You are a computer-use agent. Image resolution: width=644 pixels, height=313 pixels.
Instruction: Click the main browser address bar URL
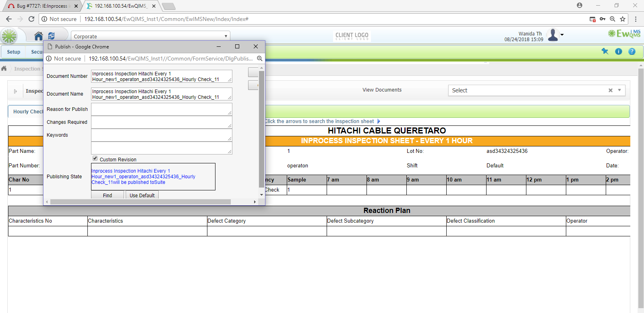coord(166,19)
